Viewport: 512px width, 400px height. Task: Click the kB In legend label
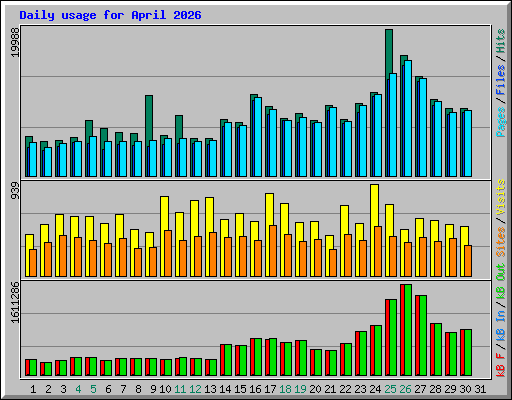pos(500,325)
